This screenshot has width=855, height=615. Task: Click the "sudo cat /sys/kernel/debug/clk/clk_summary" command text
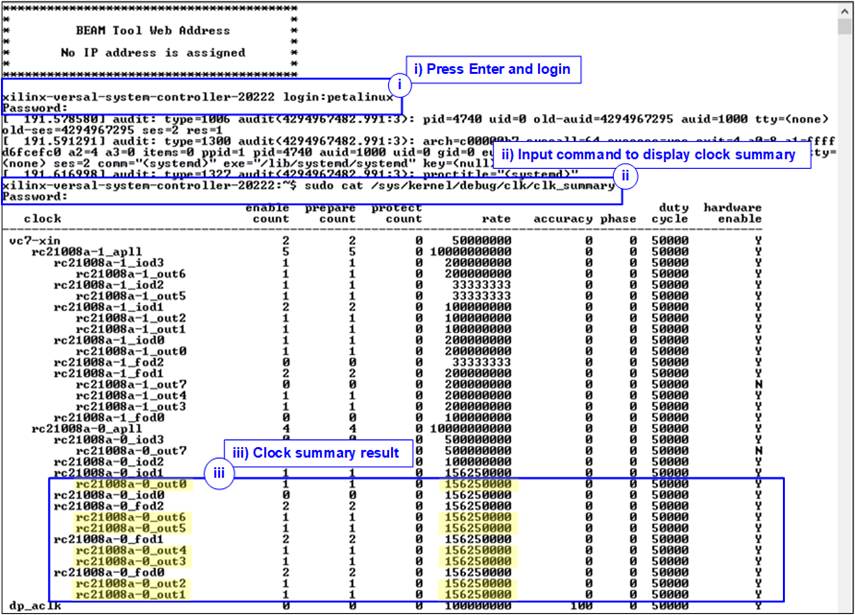pyautogui.click(x=460, y=186)
